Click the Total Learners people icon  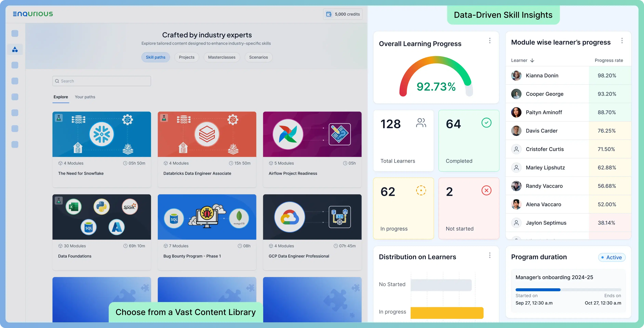tap(421, 123)
